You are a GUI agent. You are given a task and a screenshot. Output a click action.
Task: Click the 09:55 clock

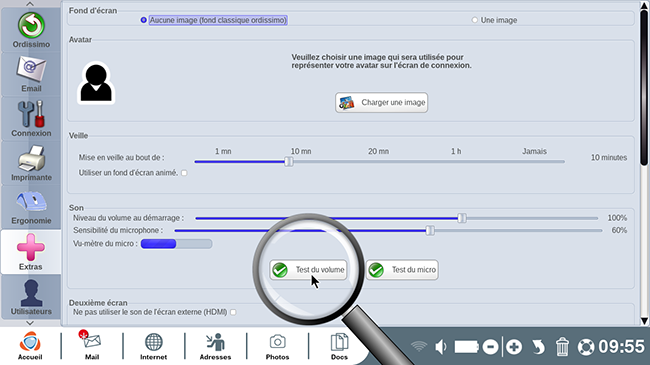(x=622, y=347)
